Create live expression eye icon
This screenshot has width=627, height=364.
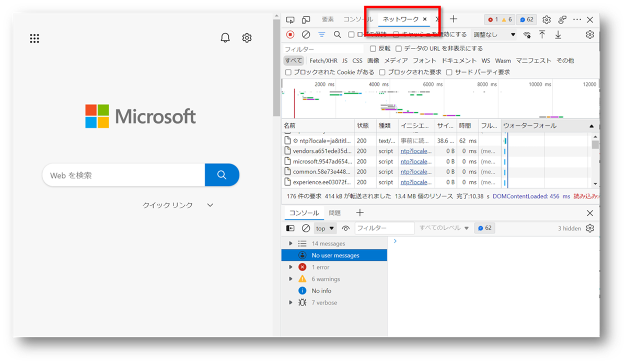point(345,228)
